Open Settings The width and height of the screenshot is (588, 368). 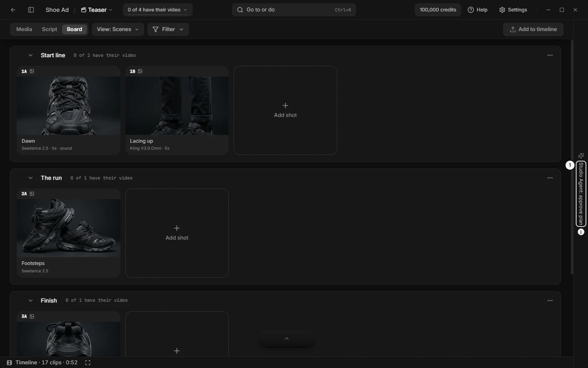[x=513, y=10]
